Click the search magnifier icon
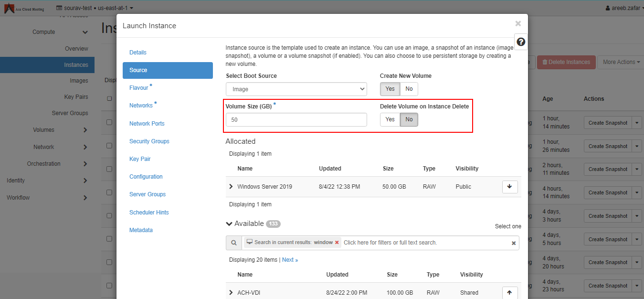 [x=233, y=243]
